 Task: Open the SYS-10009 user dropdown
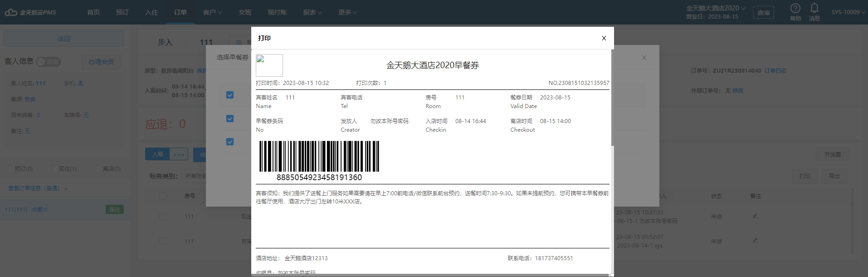point(848,12)
